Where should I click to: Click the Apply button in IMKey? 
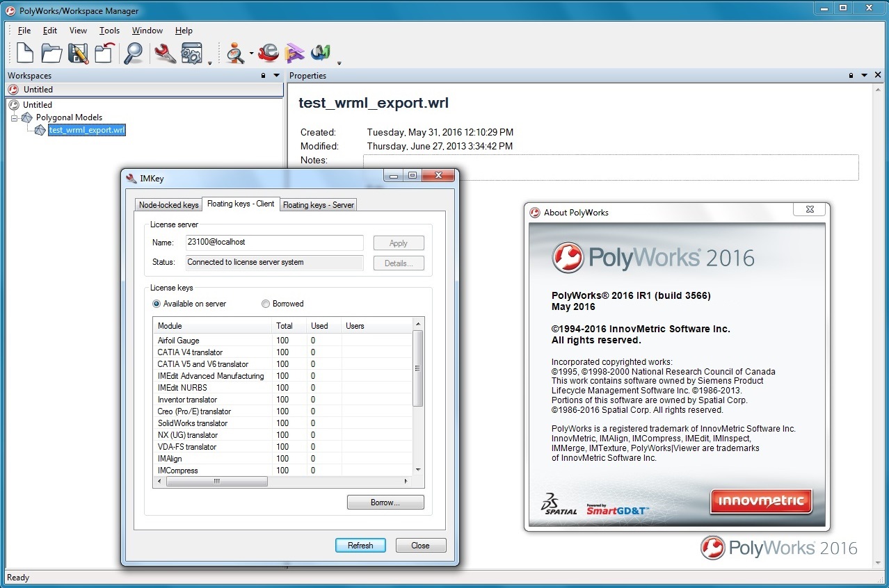click(x=399, y=243)
